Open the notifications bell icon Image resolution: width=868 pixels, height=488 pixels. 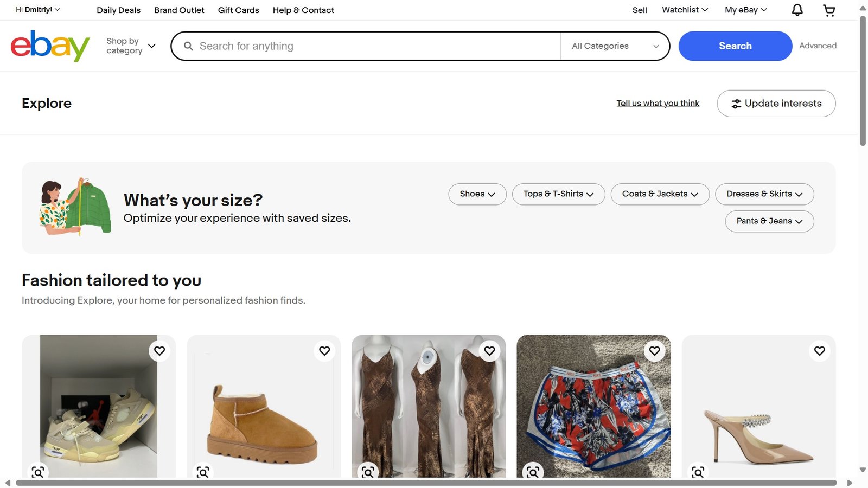[x=797, y=10]
